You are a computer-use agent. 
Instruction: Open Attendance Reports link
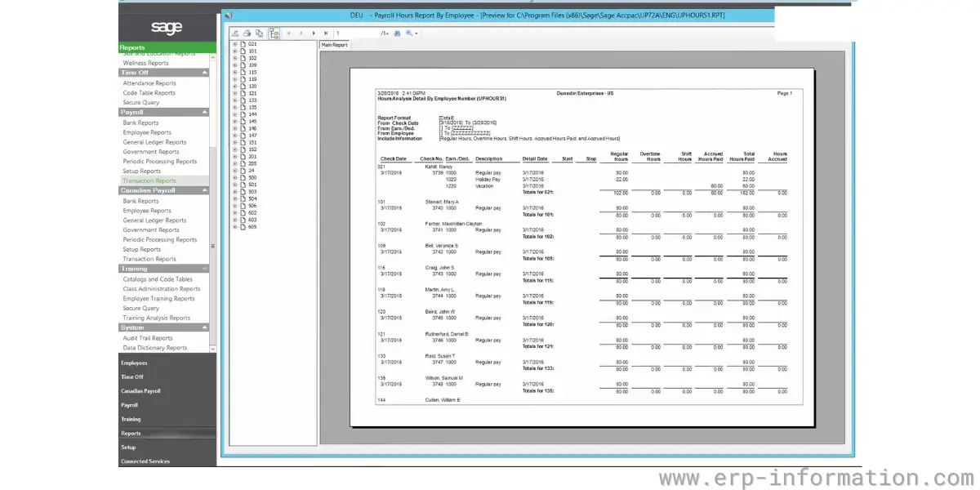(149, 83)
